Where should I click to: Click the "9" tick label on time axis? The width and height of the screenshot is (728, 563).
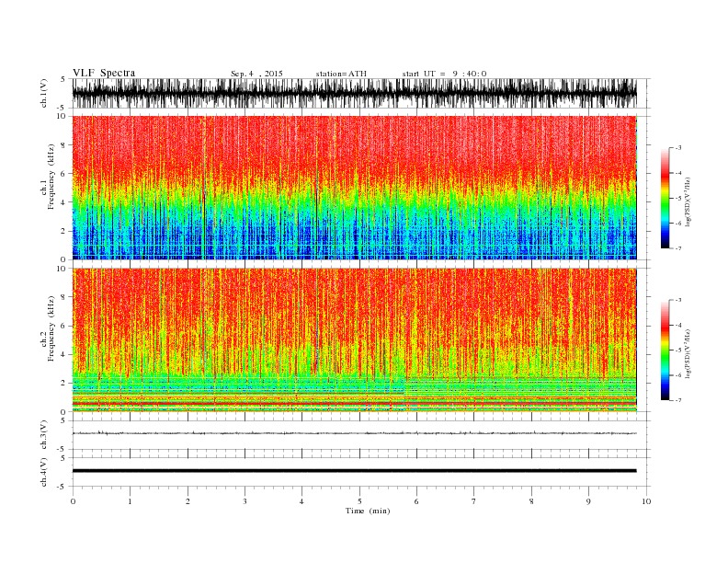click(x=588, y=501)
